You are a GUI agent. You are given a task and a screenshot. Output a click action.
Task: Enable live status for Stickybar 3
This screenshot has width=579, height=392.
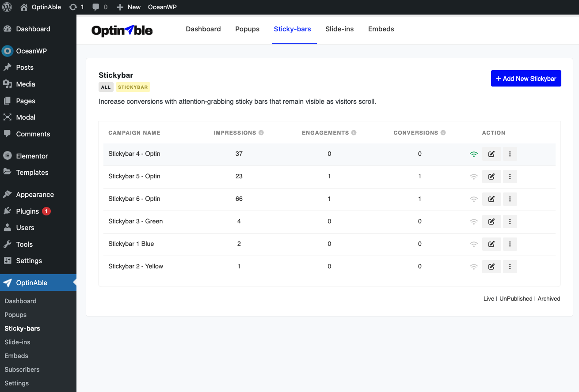pos(473,221)
